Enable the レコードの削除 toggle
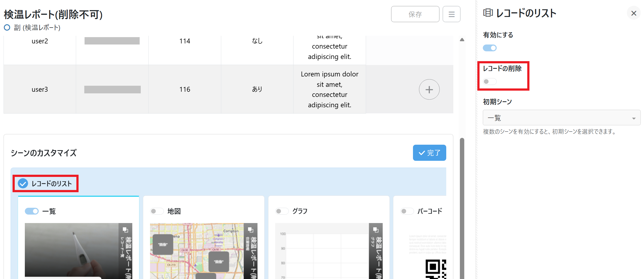644x279 pixels. point(490,81)
